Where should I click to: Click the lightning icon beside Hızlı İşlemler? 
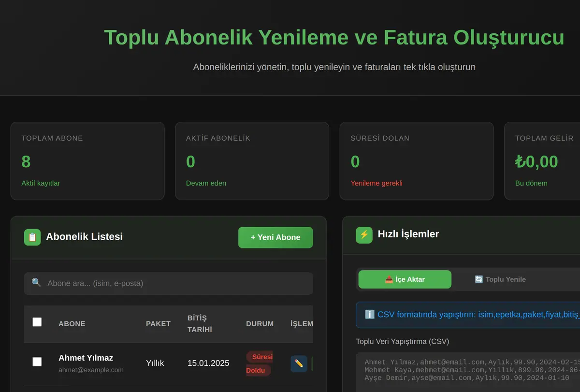click(x=364, y=235)
